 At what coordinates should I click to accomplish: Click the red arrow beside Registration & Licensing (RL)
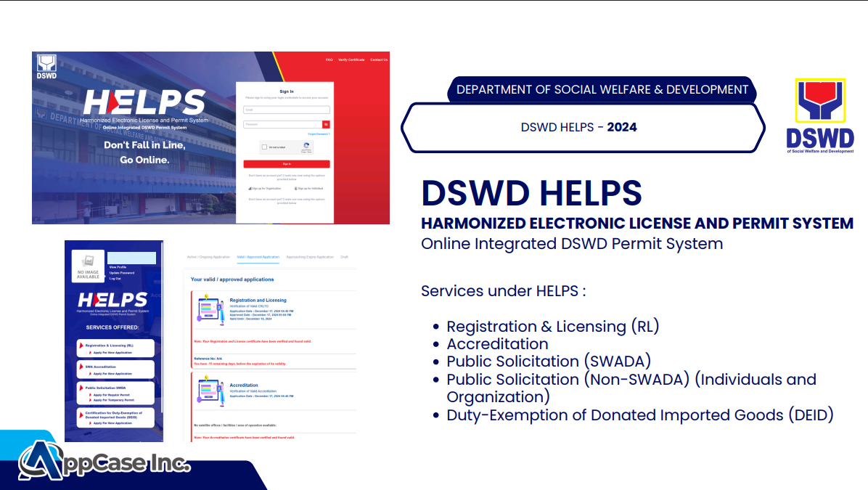click(81, 346)
